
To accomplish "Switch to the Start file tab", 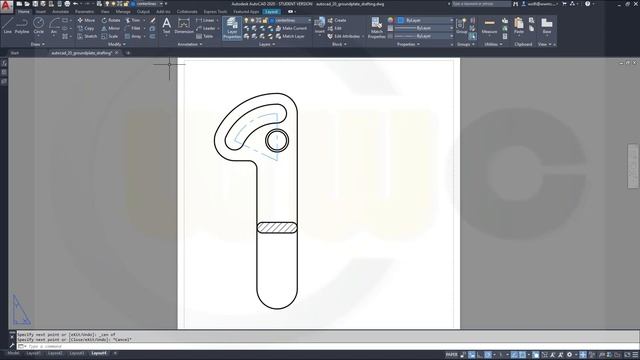I will [15, 53].
